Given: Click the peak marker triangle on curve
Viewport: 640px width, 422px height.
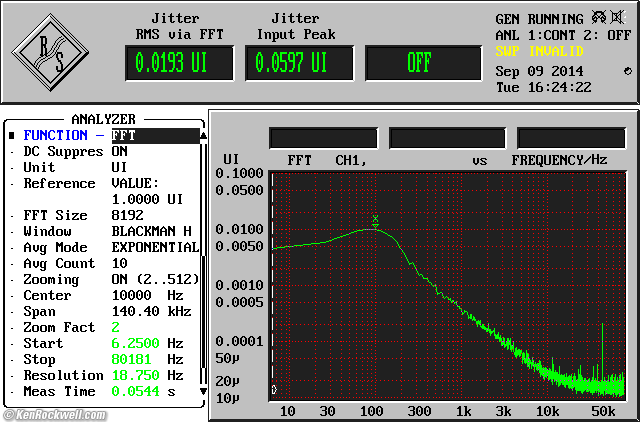Looking at the screenshot, I should [x=375, y=227].
